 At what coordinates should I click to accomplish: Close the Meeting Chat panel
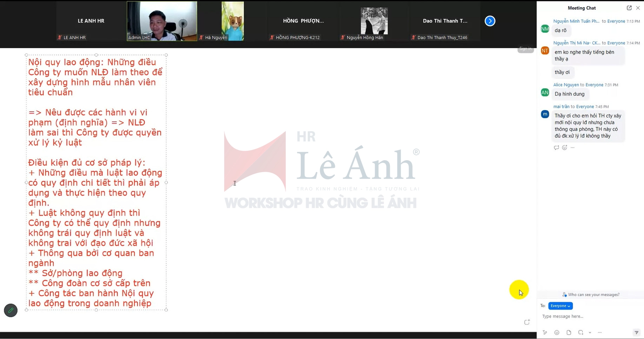pos(638,8)
